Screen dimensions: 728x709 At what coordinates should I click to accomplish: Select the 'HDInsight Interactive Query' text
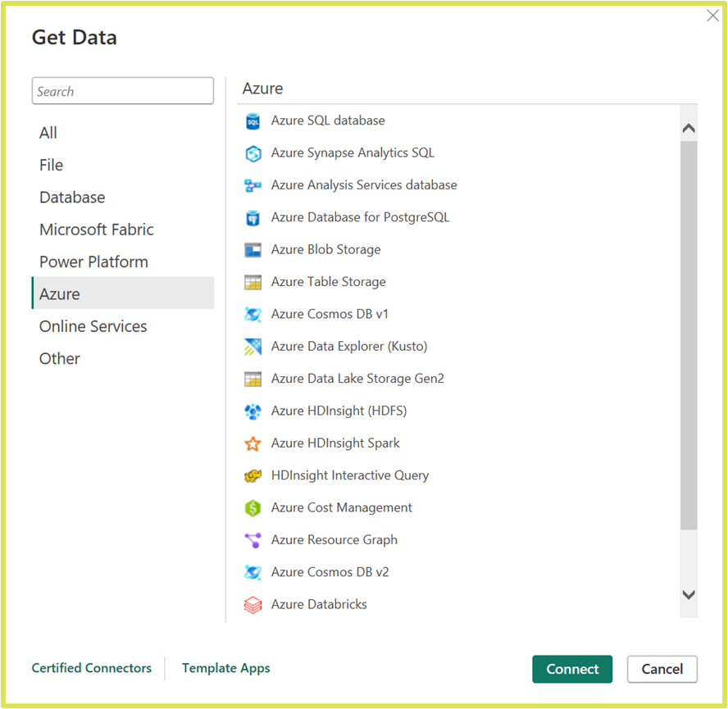(x=350, y=475)
